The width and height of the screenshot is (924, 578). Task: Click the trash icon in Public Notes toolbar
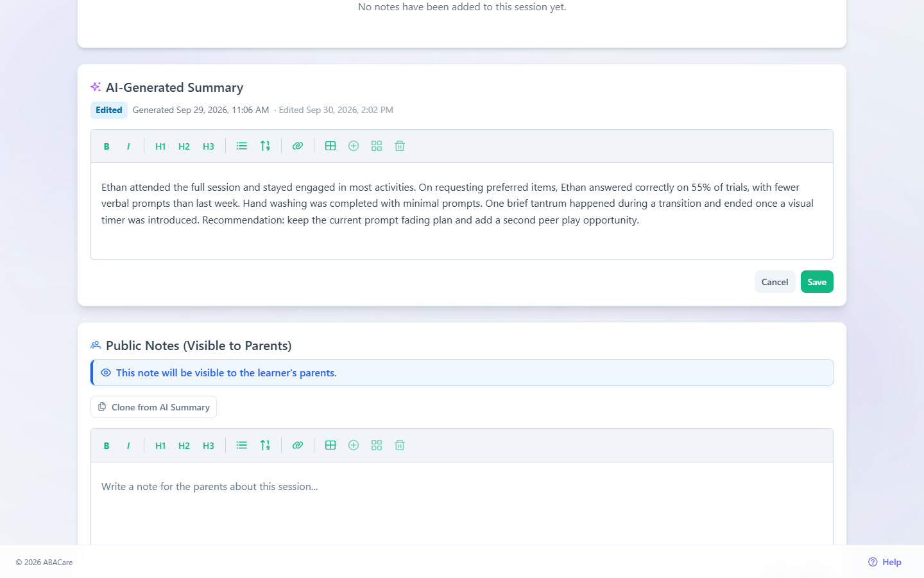[x=400, y=445]
